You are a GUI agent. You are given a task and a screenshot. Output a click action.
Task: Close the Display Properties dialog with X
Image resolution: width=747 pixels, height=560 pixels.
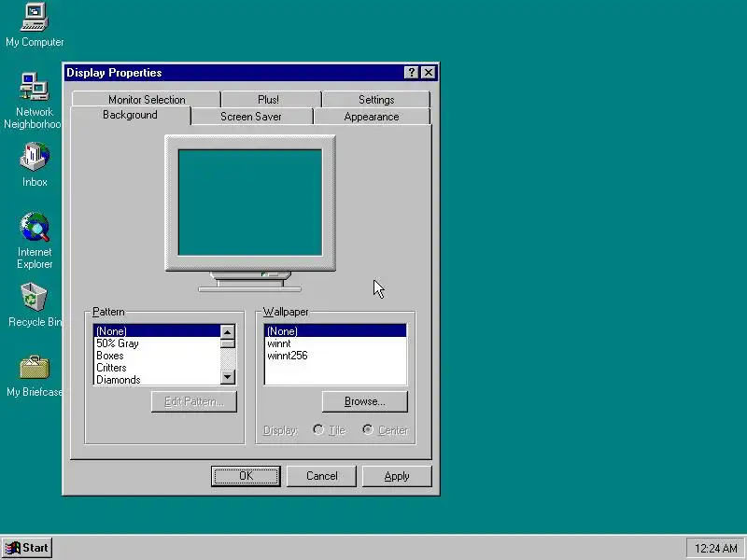pyautogui.click(x=429, y=73)
